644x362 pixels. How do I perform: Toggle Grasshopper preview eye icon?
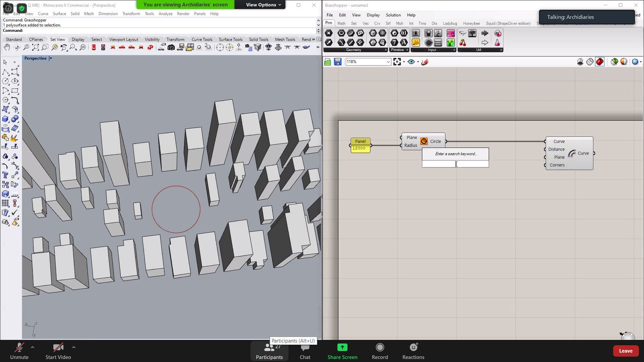coord(411,62)
